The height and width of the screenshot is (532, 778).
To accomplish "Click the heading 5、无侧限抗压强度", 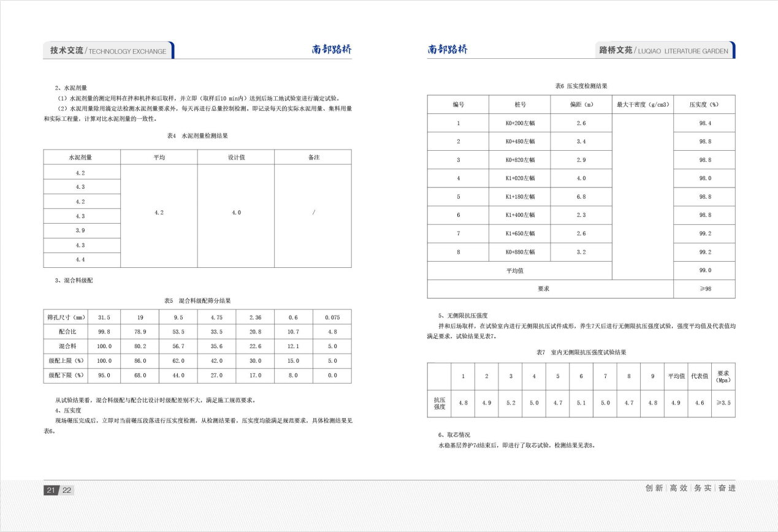I will pos(463,316).
